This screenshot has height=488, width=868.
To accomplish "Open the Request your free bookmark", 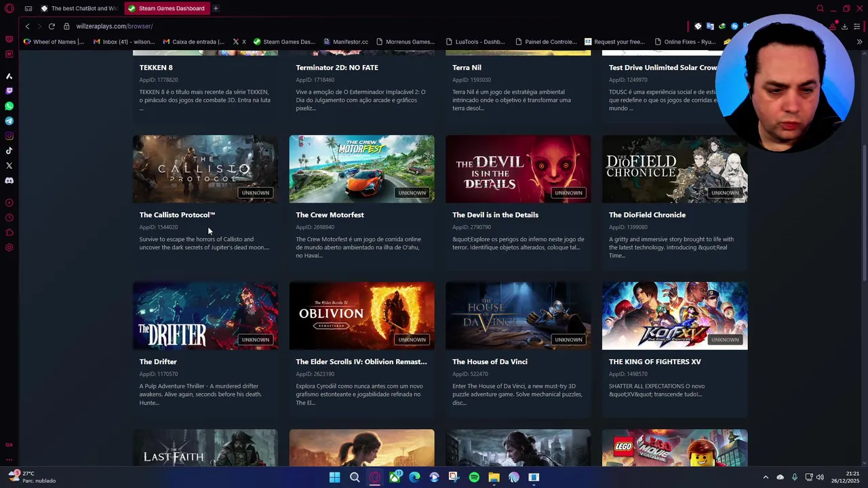I will [614, 41].
